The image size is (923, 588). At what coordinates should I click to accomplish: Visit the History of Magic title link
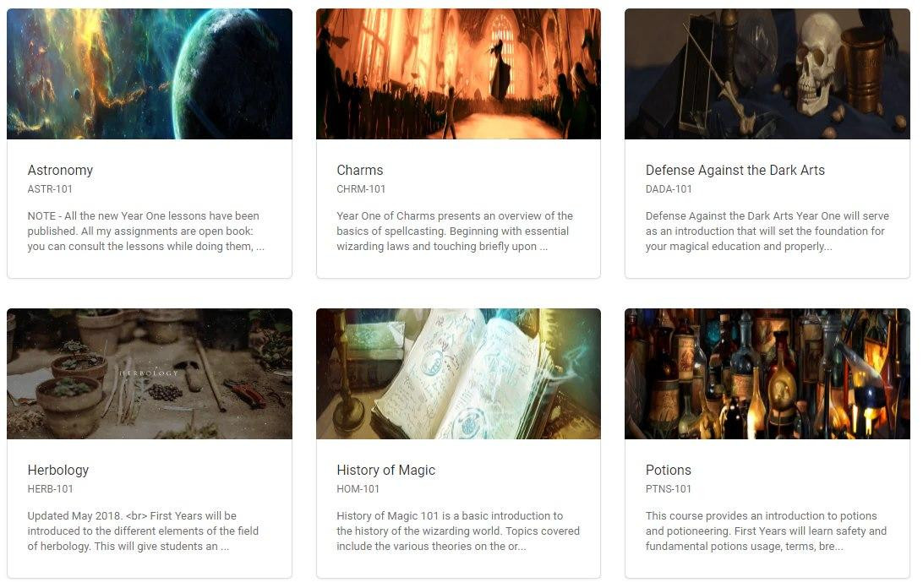[x=385, y=470]
